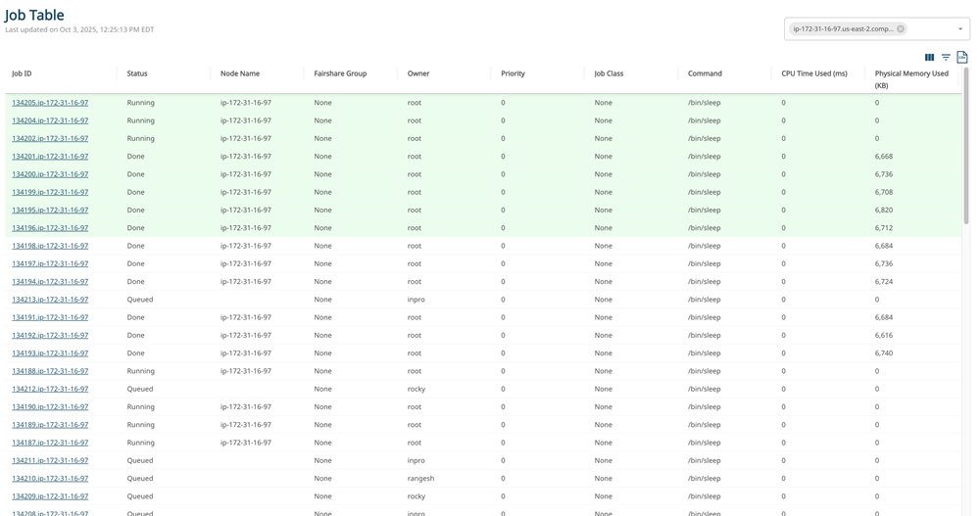Click inside the server filter field
The image size is (980, 516).
[x=877, y=28]
